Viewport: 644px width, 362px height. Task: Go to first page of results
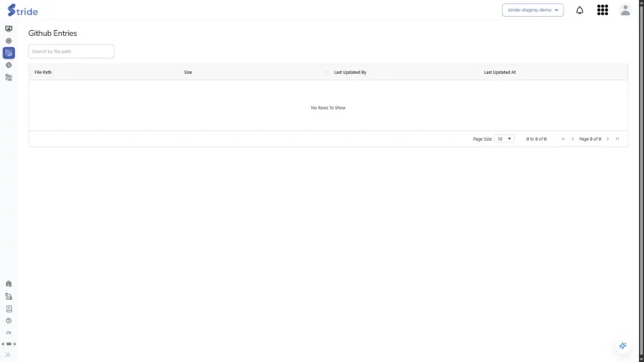click(x=563, y=139)
